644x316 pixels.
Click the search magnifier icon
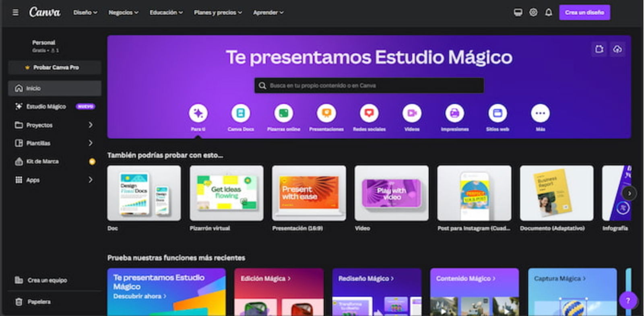262,86
